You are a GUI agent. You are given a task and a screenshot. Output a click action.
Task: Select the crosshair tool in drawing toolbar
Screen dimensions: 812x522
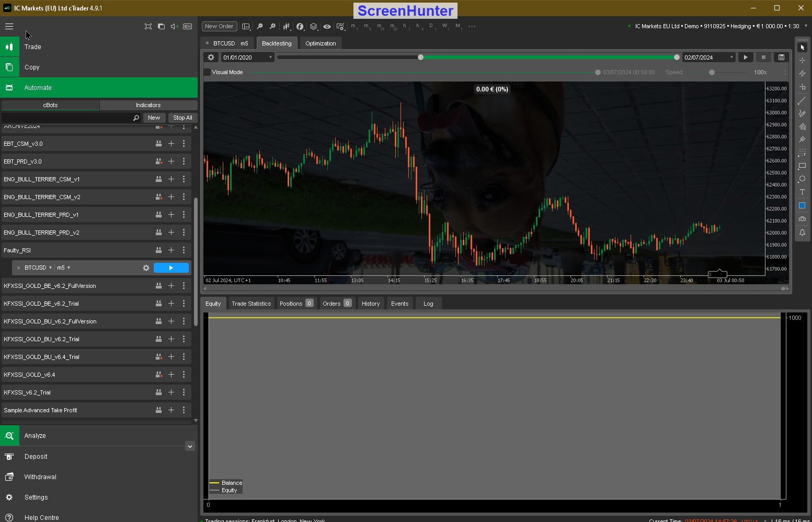click(x=802, y=60)
